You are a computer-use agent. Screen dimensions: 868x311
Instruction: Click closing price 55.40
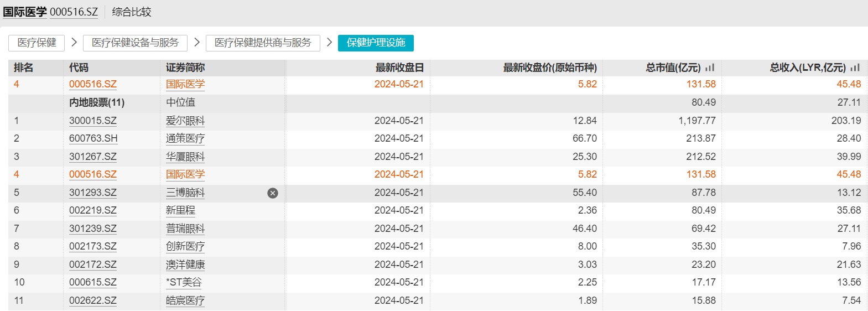[585, 193]
